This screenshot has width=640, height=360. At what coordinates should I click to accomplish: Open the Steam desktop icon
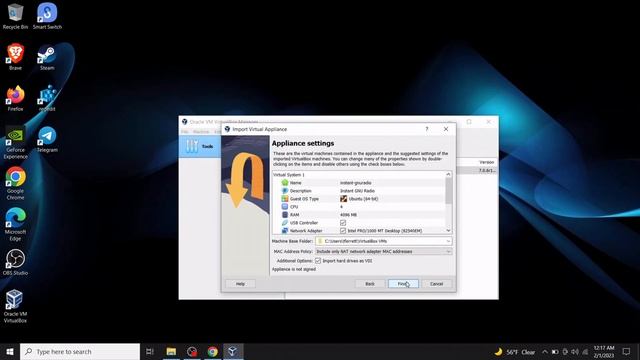tap(47, 57)
